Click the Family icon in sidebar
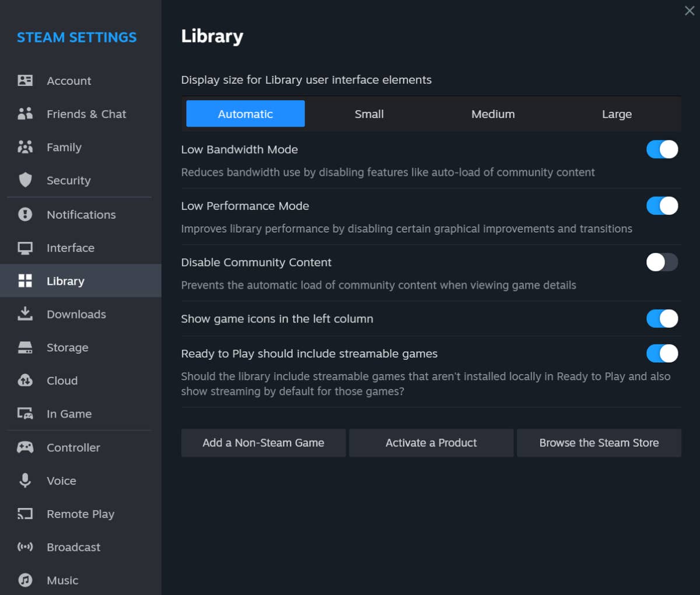The height and width of the screenshot is (595, 700). pyautogui.click(x=26, y=147)
